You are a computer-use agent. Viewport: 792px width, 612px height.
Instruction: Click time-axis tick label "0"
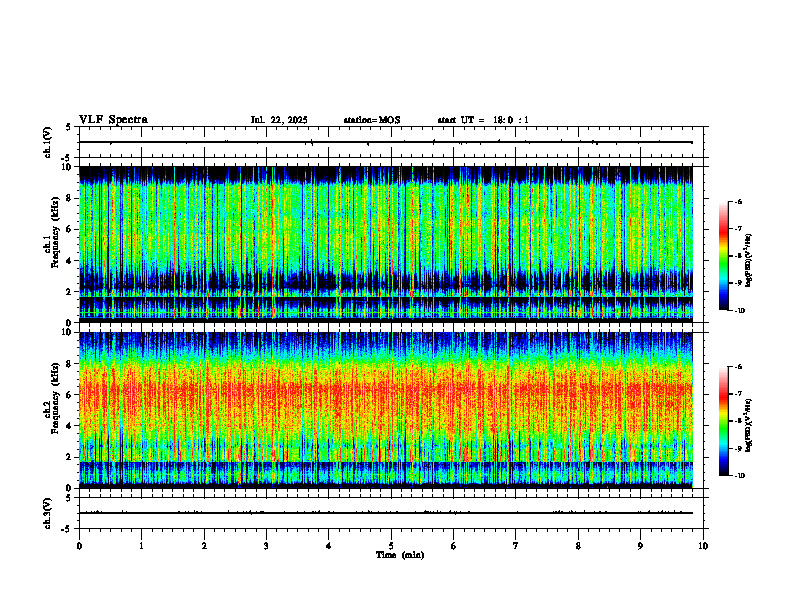tap(79, 546)
